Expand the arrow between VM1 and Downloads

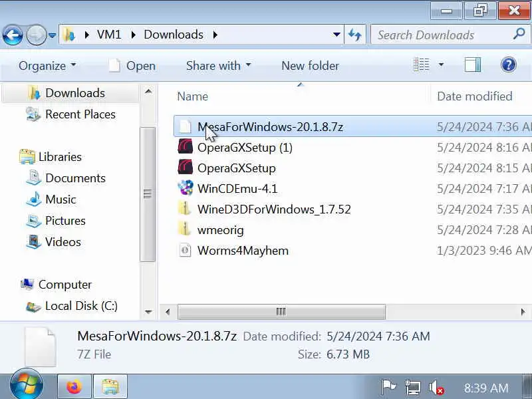134,35
